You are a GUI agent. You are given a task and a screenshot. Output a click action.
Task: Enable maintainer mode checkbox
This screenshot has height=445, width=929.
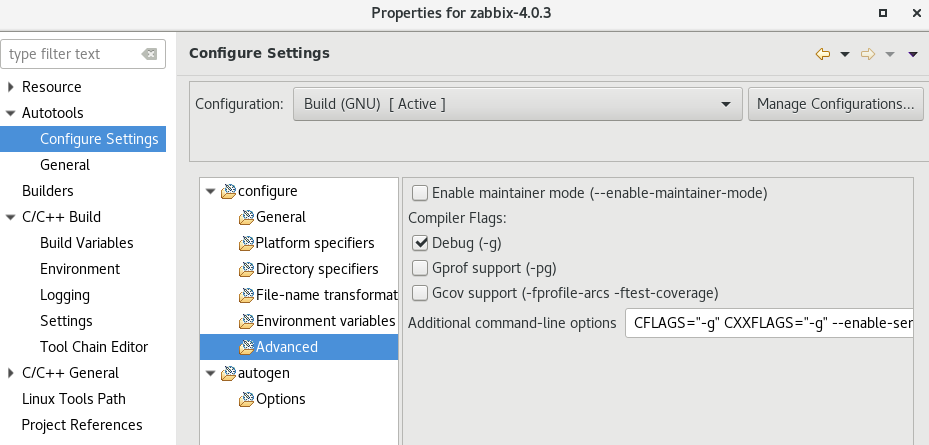pos(420,193)
